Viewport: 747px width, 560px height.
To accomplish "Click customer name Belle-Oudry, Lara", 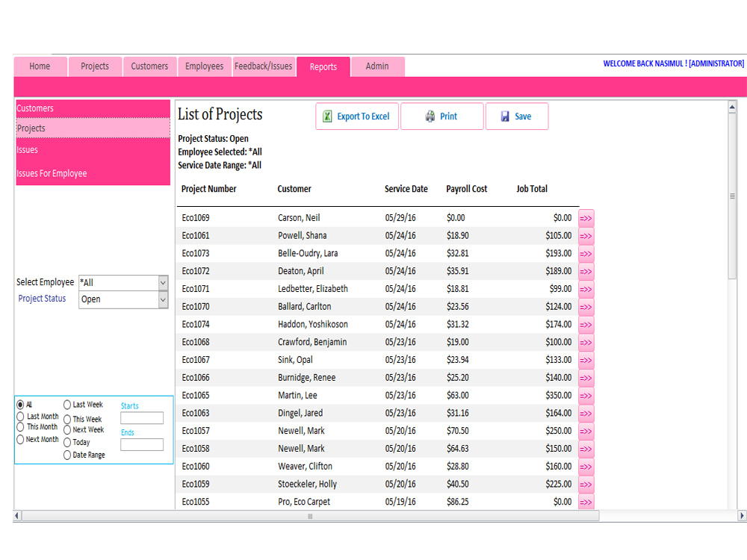I will click(x=308, y=253).
